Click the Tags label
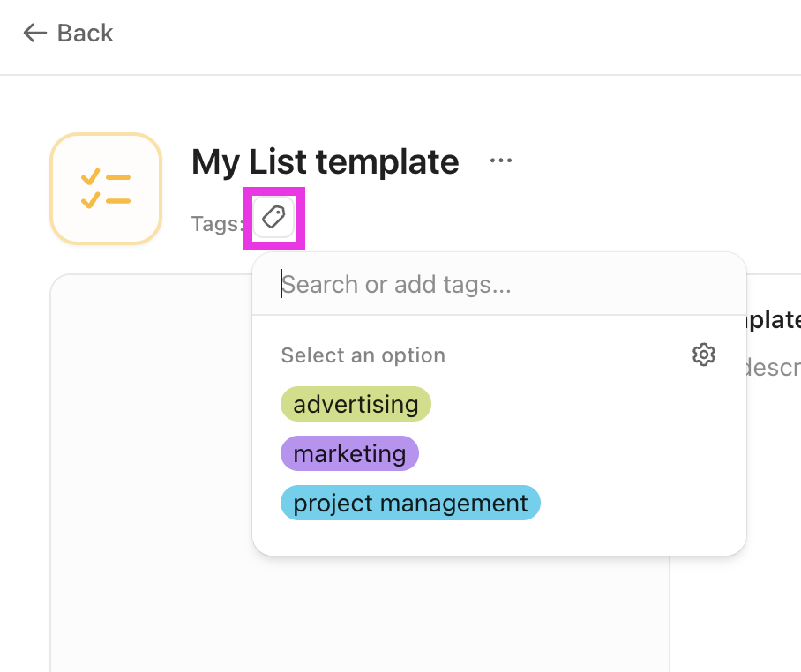Screen dimensions: 801x672 point(216,223)
